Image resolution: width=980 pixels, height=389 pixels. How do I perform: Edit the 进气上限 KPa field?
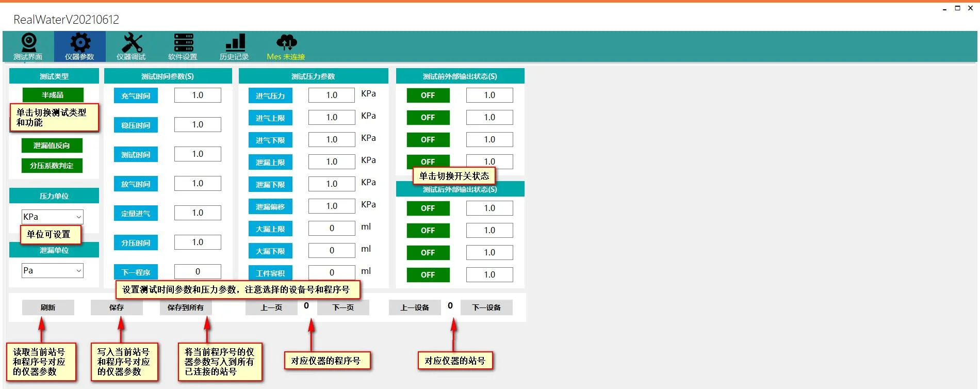332,118
